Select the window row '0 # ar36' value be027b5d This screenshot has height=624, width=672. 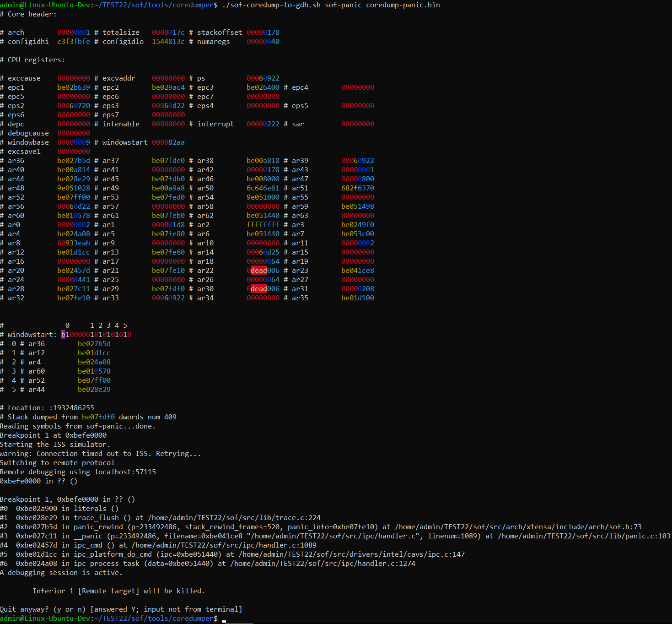94,344
